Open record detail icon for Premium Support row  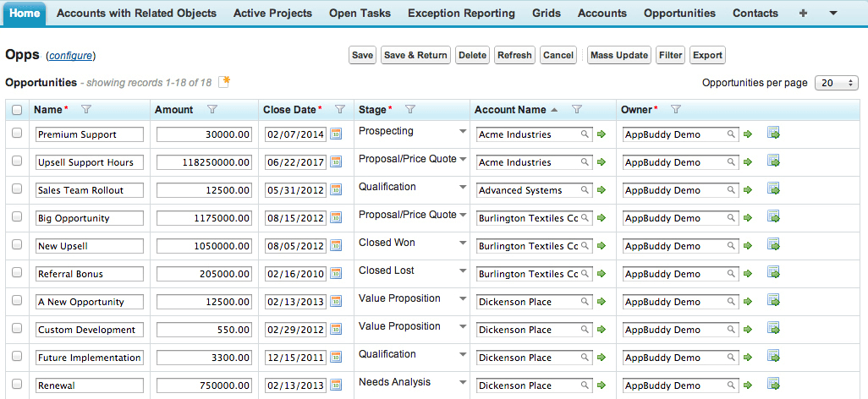[x=773, y=134]
